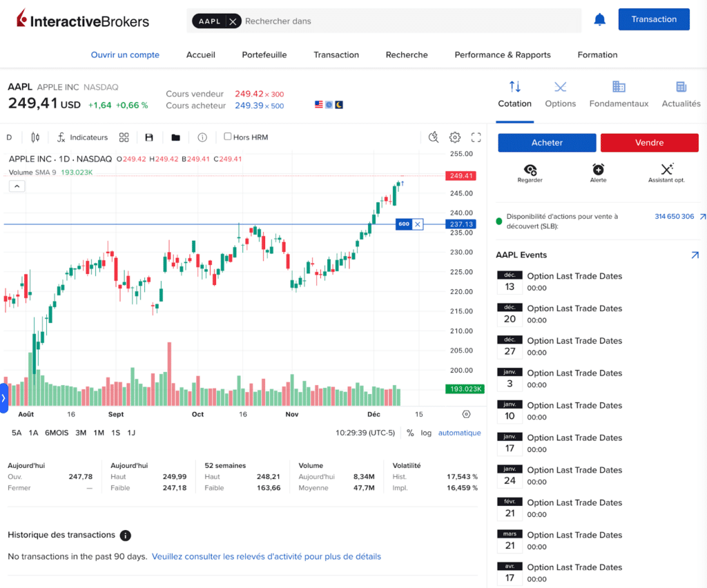Viewport: 707px width, 588px height.
Task: Click the moon overnight session icon
Action: [x=339, y=104]
